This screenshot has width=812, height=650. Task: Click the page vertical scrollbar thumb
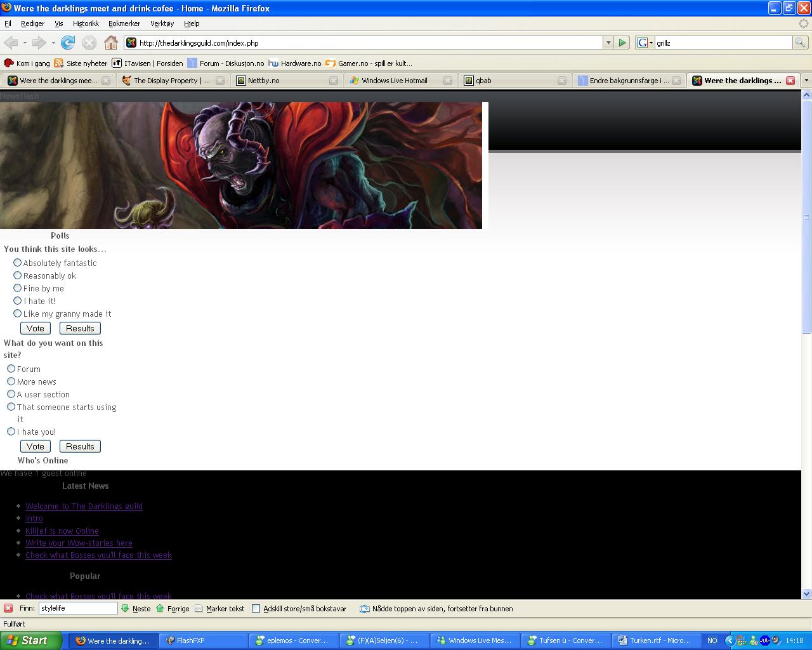806,216
